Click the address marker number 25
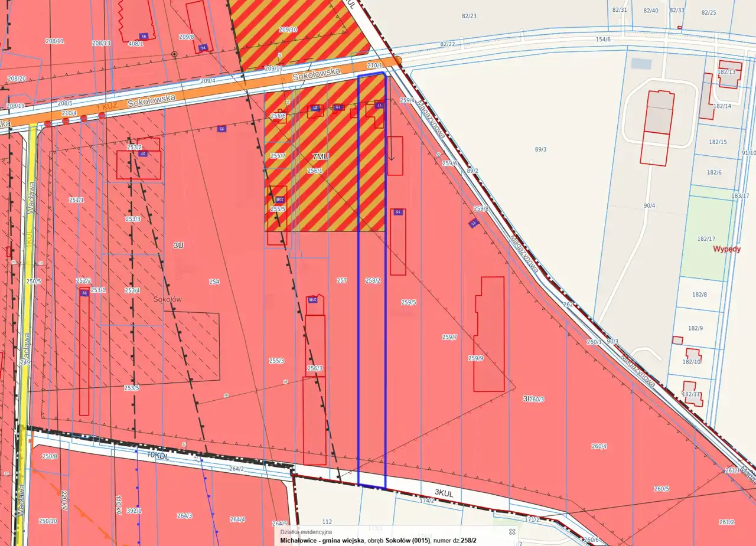Image resolution: width=756 pixels, height=546 pixels. tap(222, 129)
